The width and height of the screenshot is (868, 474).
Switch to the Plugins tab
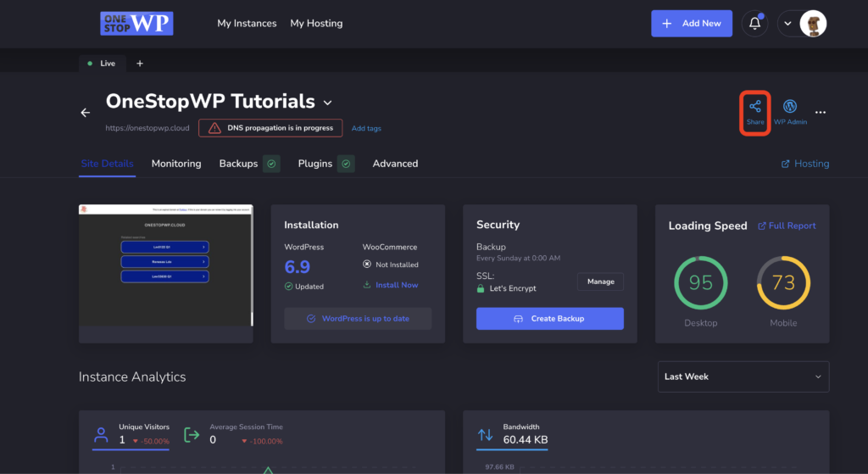[315, 164]
